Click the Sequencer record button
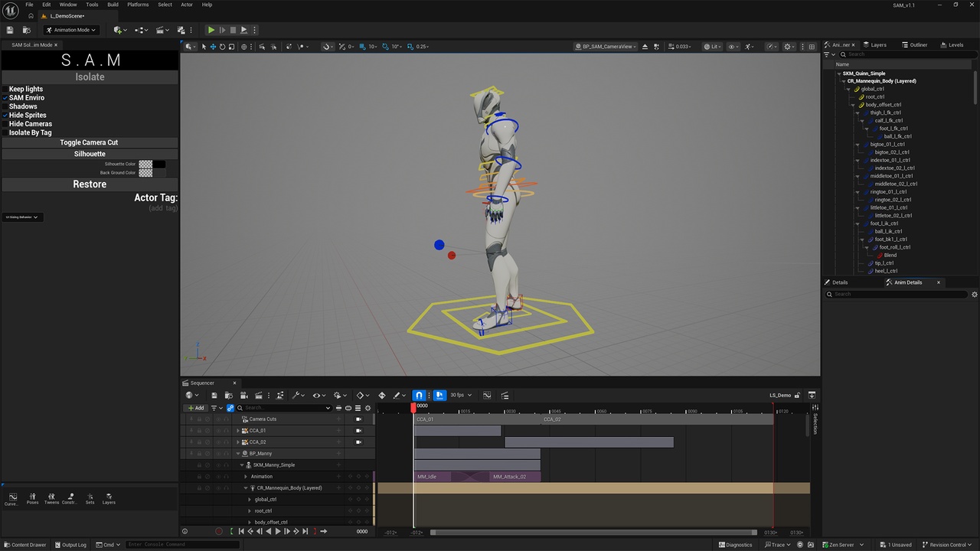Image resolution: width=980 pixels, height=551 pixels. [219, 531]
